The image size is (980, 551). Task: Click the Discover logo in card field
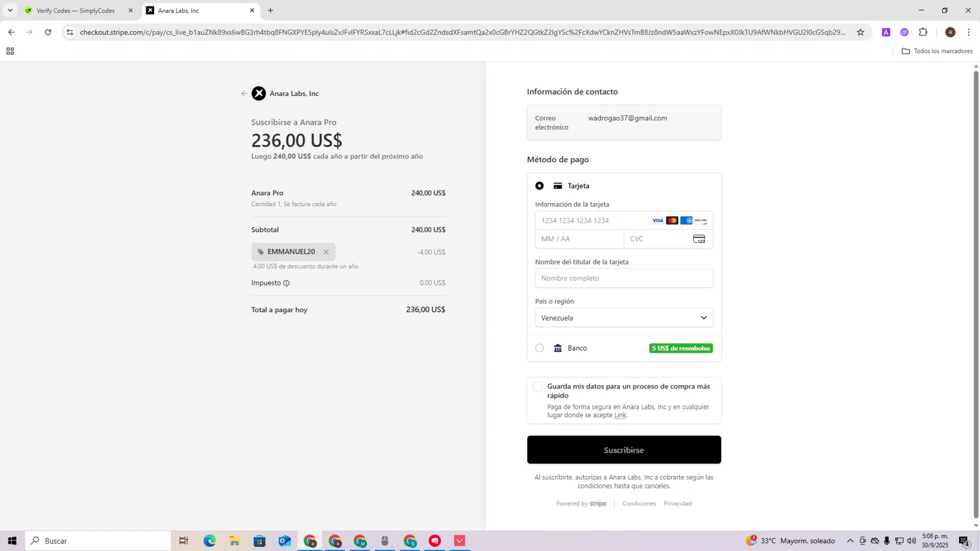701,221
